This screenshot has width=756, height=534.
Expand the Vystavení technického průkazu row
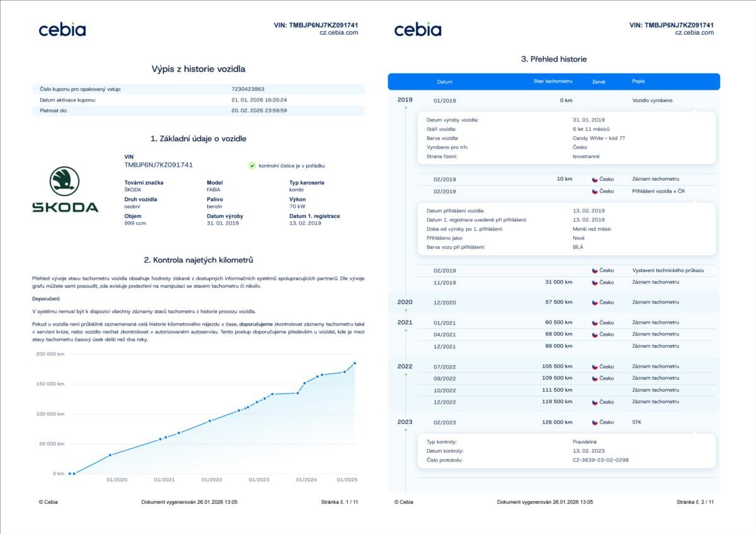668,270
